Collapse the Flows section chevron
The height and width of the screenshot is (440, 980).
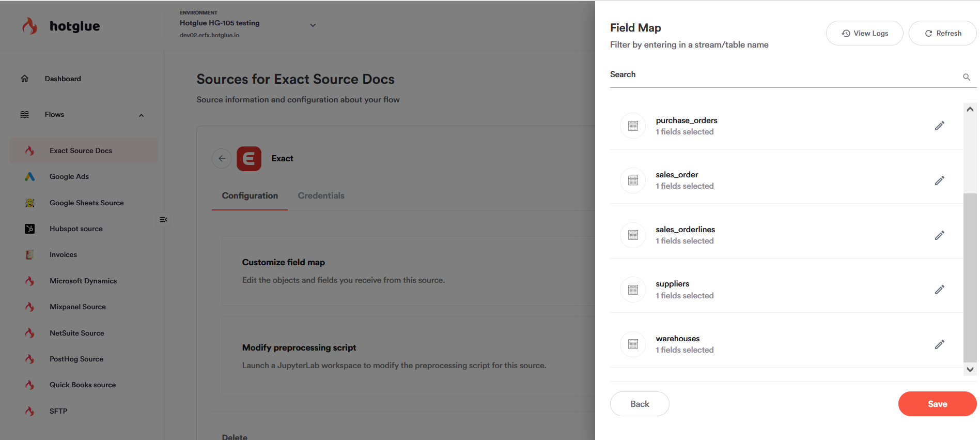[141, 115]
